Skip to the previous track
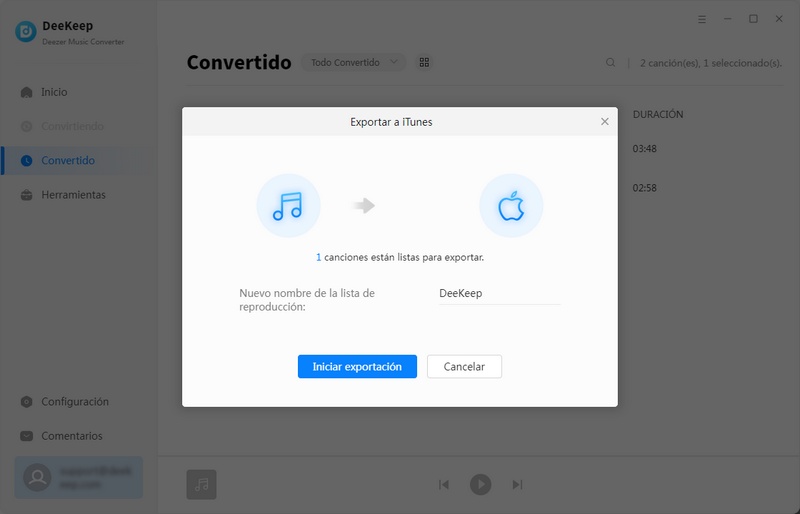The height and width of the screenshot is (514, 800). [x=444, y=484]
